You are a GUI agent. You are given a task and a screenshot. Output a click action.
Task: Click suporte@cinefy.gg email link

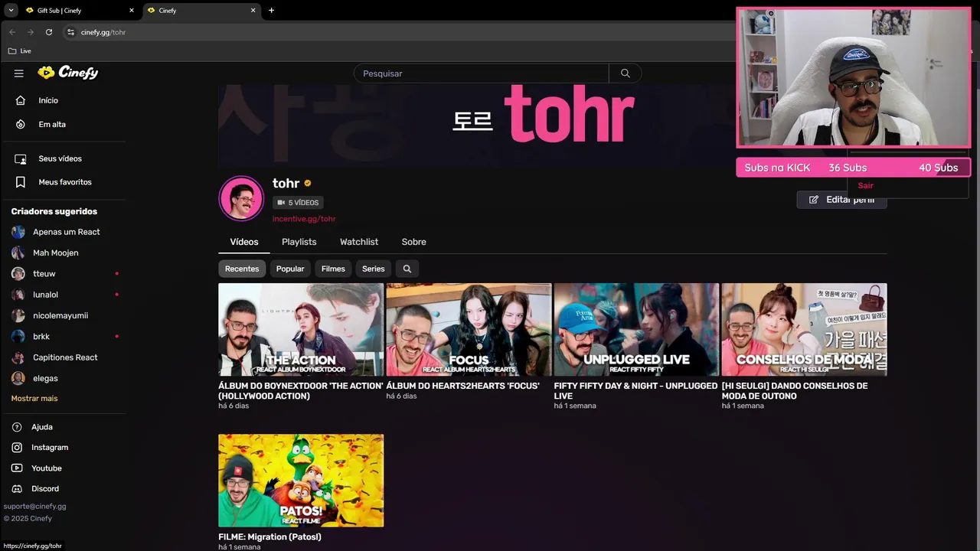(34, 507)
